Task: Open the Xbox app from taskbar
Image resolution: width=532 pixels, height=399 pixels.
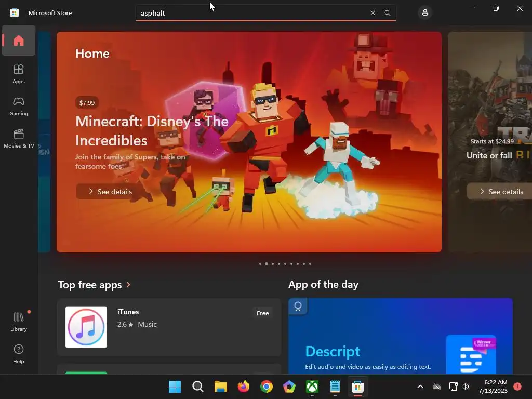Action: click(312, 387)
